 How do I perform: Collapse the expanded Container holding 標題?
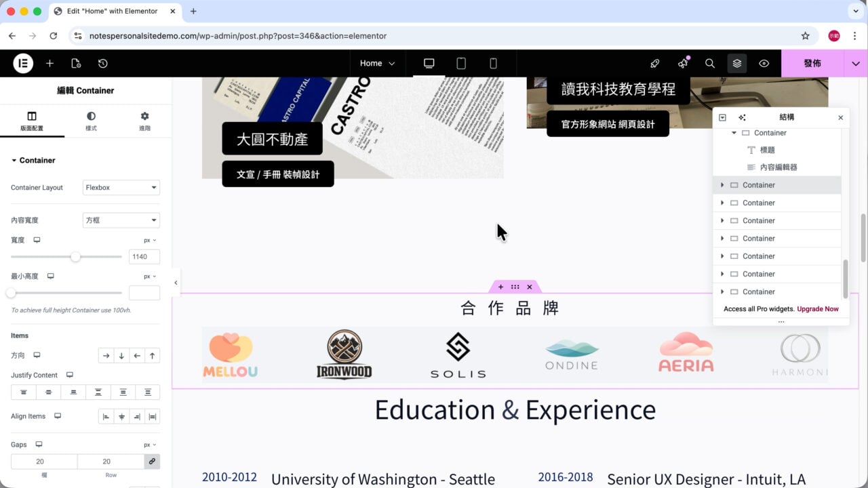[x=734, y=133]
